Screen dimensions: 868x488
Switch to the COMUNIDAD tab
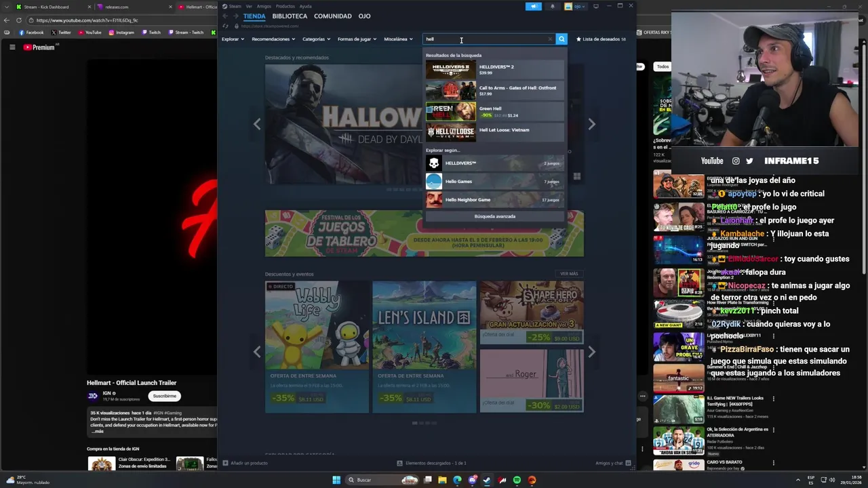tap(333, 16)
